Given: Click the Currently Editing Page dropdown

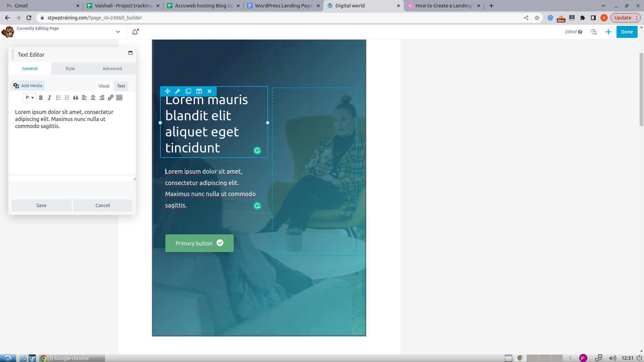Looking at the screenshot, I should click(118, 32).
